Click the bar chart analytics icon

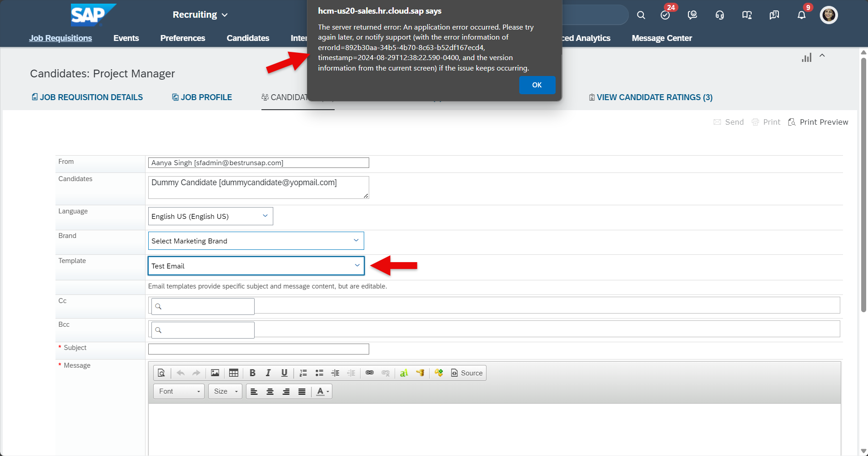tap(807, 58)
